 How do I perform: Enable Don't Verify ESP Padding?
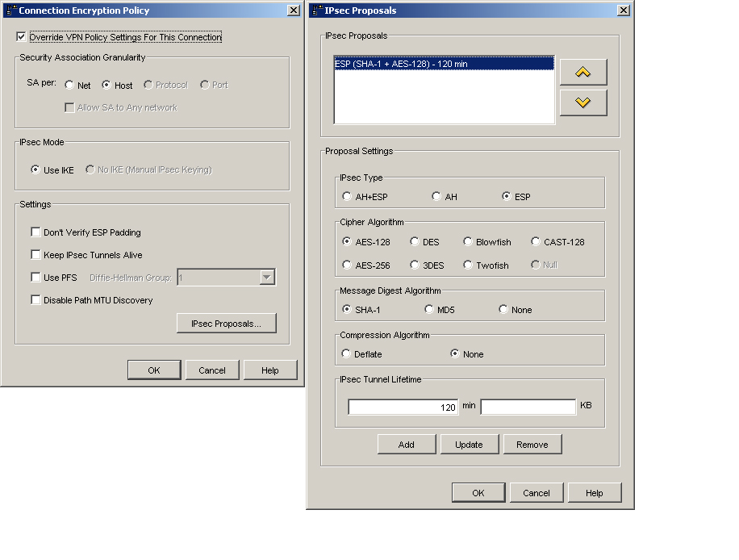pos(35,232)
